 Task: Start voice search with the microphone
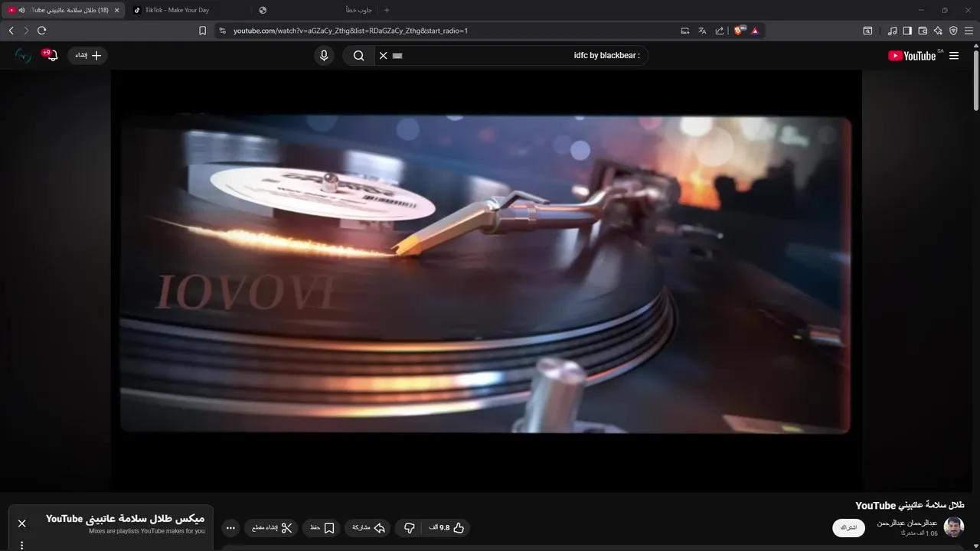point(324,55)
